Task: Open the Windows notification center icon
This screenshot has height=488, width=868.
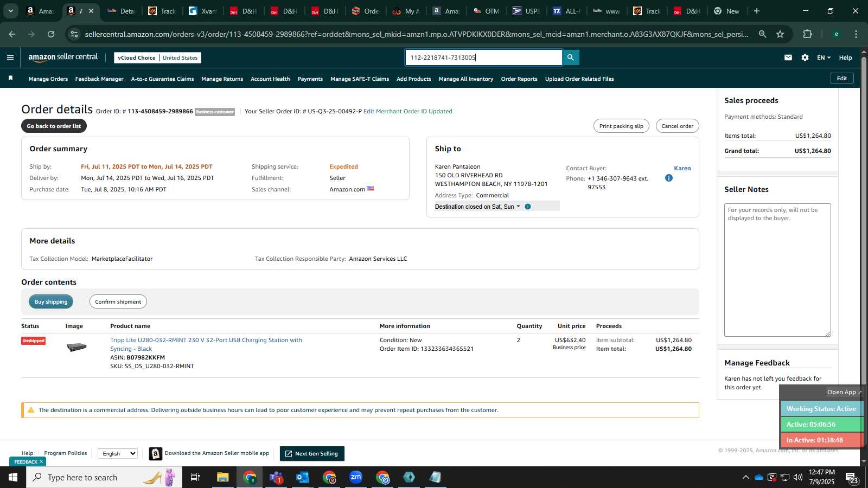Action: coord(852,478)
